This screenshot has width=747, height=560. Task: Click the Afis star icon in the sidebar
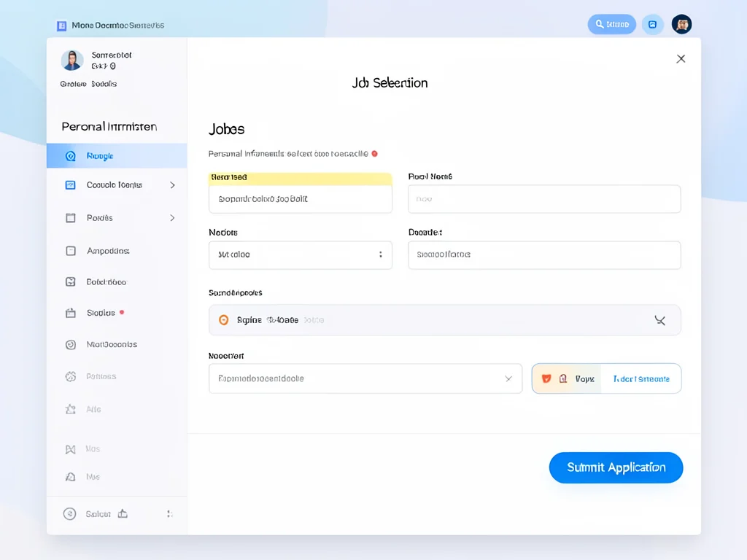coord(71,409)
